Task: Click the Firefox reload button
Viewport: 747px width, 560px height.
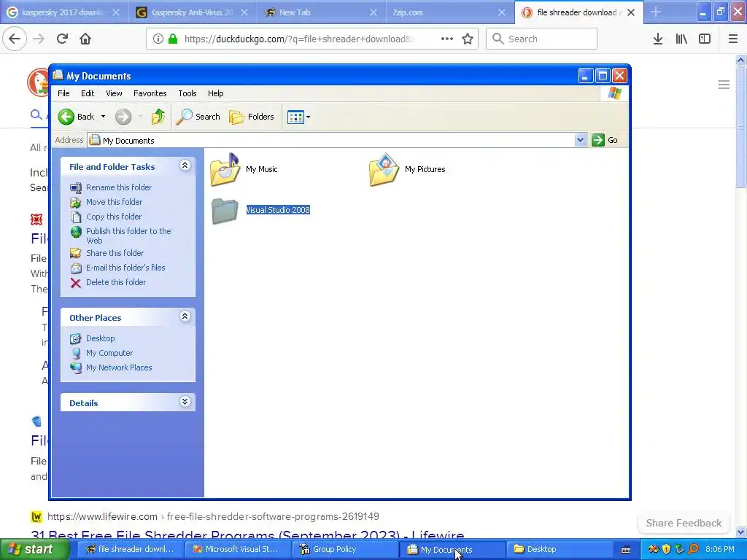Action: coord(62,39)
